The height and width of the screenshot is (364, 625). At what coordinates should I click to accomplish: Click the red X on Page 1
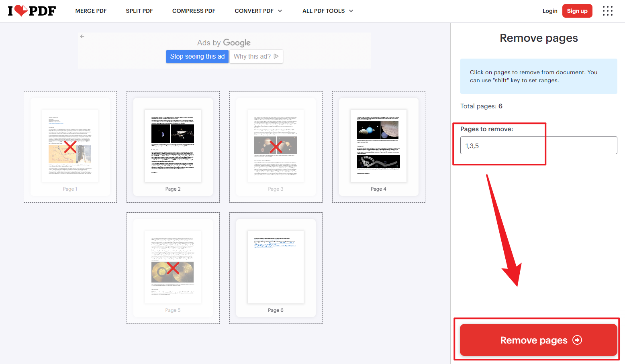click(x=70, y=146)
